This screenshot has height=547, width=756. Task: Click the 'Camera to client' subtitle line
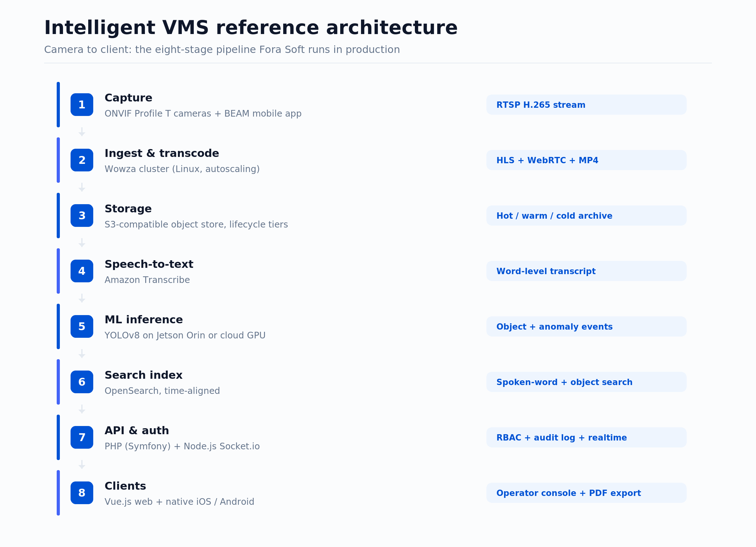tap(222, 50)
